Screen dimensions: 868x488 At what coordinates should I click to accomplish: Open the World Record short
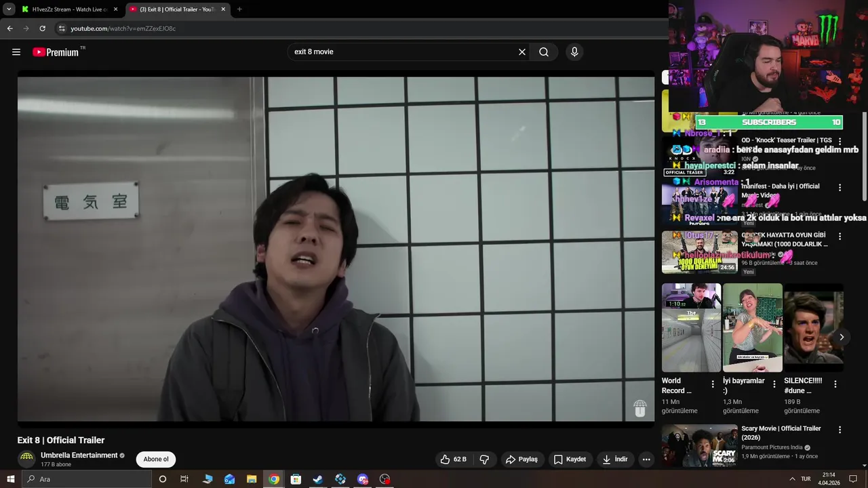(x=691, y=328)
